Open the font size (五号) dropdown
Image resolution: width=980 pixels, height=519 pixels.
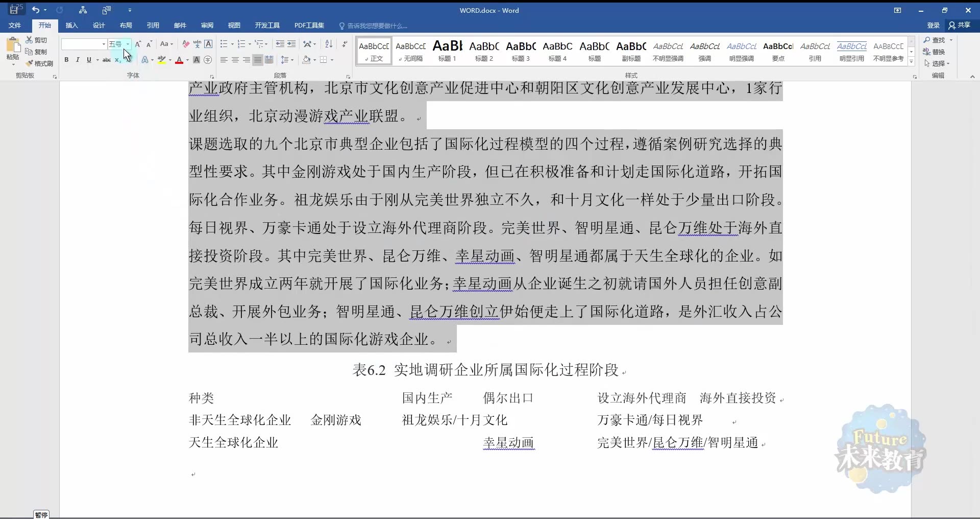(128, 44)
